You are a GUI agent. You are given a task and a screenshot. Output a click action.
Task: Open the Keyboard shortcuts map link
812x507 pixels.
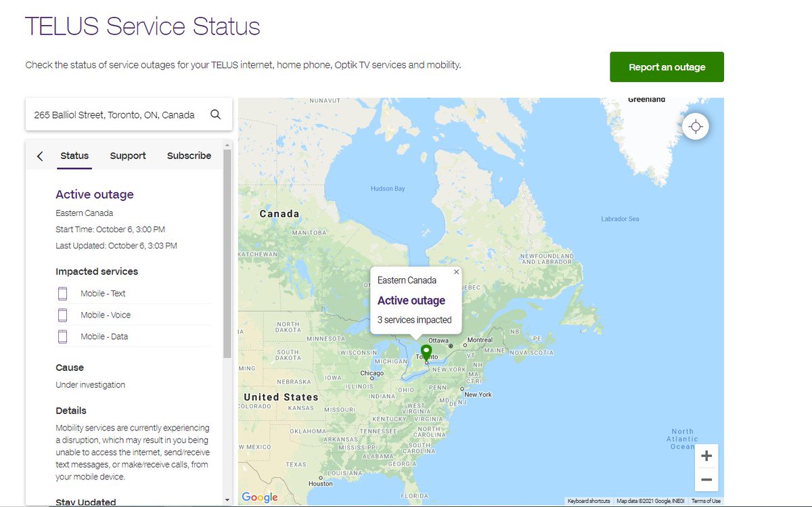(x=589, y=501)
